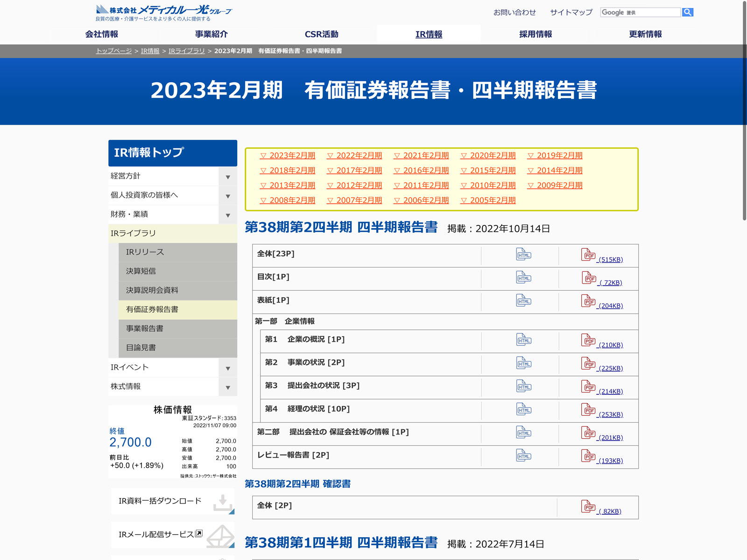Open HTML icon for 第4 経理の状況
The height and width of the screenshot is (560, 747).
(523, 409)
